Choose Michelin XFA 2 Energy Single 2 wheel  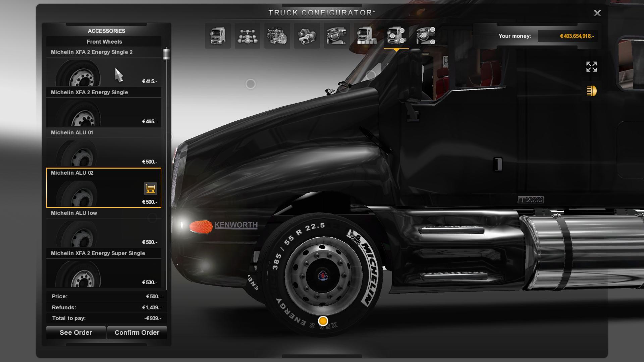pyautogui.click(x=104, y=67)
